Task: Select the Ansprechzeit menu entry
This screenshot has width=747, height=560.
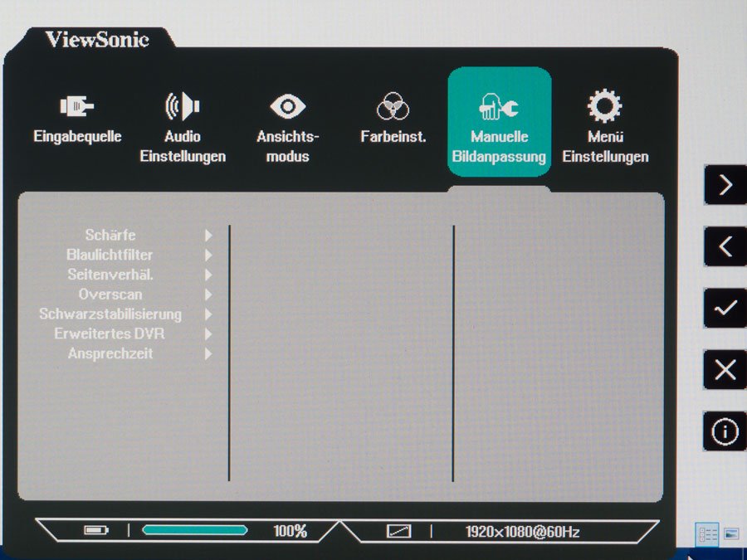Action: pos(110,353)
